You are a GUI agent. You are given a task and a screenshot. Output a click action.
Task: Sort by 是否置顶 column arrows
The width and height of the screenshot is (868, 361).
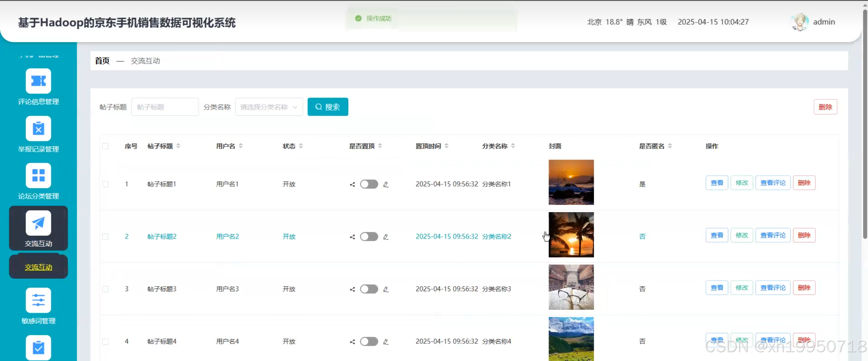380,146
